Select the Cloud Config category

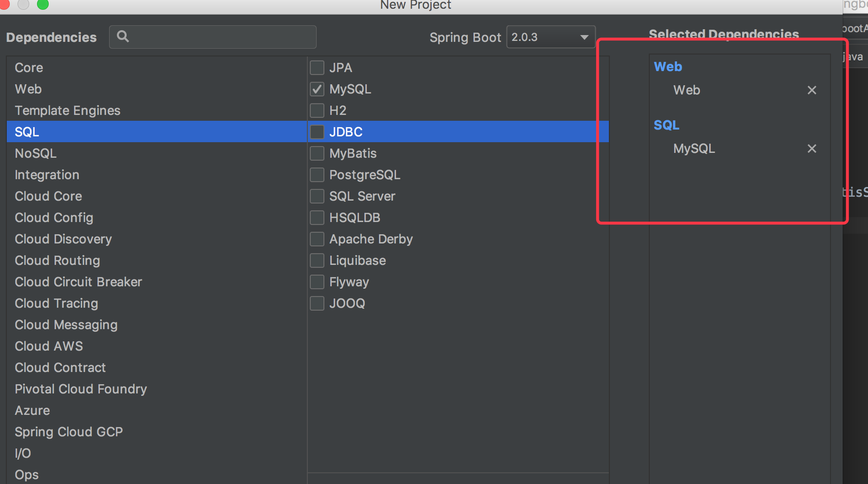54,218
